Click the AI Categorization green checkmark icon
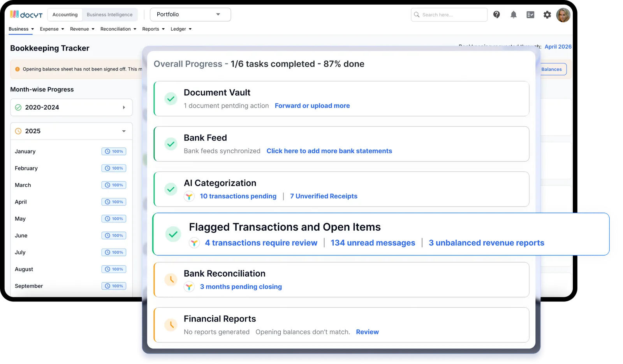Image resolution: width=623 pixels, height=364 pixels. coord(171,189)
